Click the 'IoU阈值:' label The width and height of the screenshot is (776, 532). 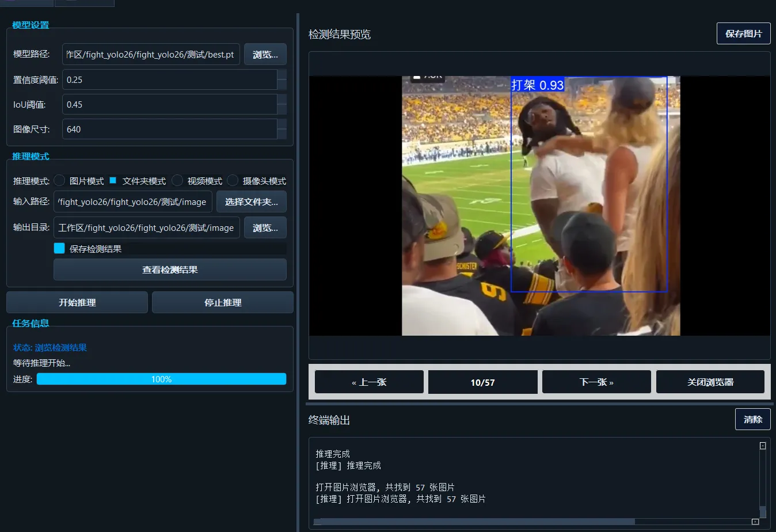29,105
